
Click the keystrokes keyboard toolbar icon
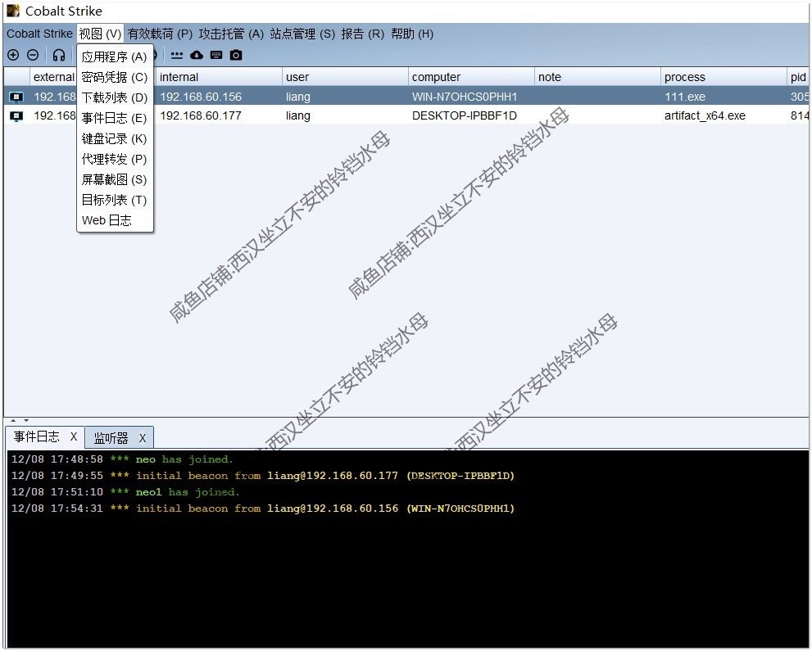(216, 55)
